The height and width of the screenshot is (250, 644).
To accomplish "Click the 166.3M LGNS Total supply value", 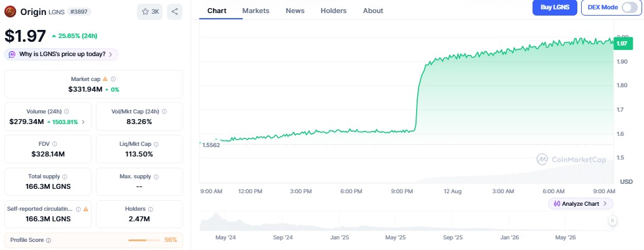I will coord(48,186).
